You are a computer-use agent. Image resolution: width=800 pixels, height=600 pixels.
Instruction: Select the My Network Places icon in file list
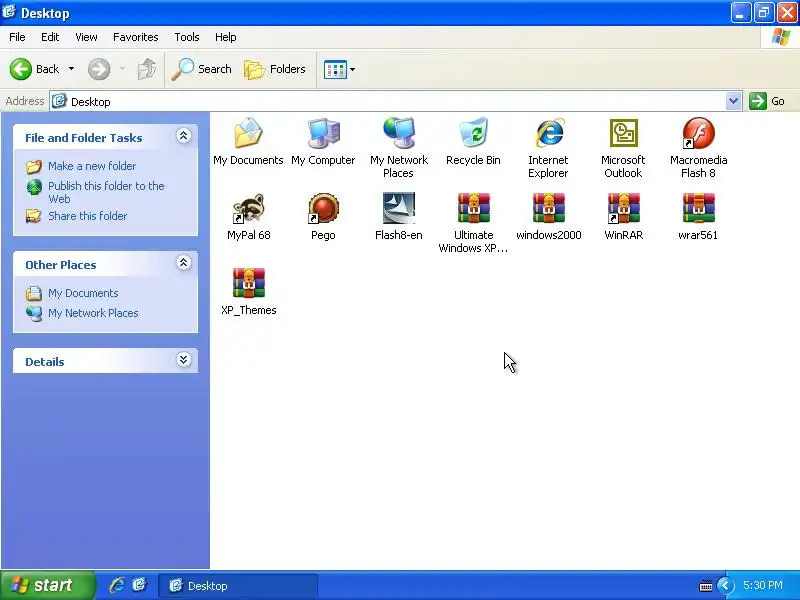(x=398, y=133)
